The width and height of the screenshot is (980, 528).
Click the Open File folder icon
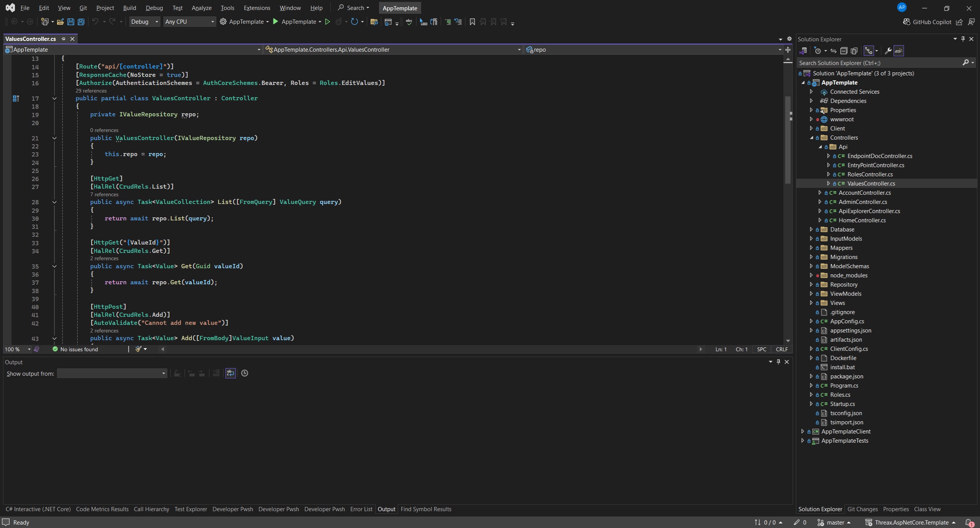[x=60, y=22]
